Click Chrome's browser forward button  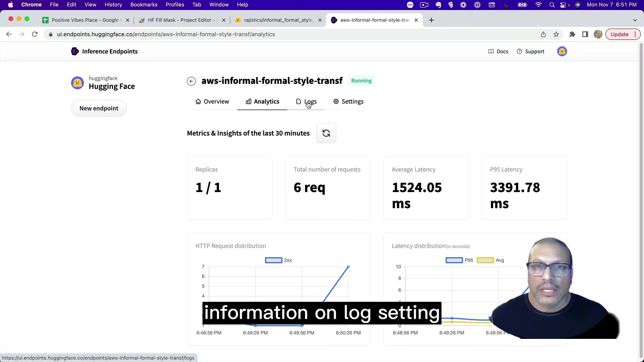point(22,34)
